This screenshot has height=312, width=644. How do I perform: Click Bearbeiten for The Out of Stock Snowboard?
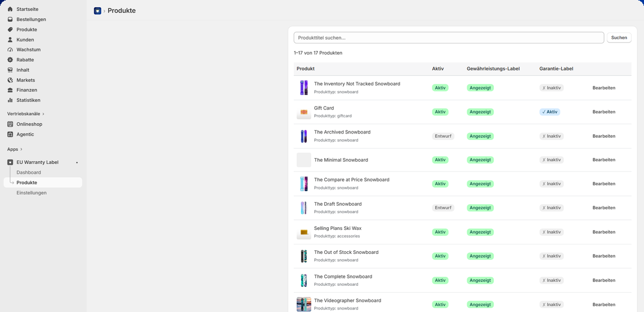[604, 256]
